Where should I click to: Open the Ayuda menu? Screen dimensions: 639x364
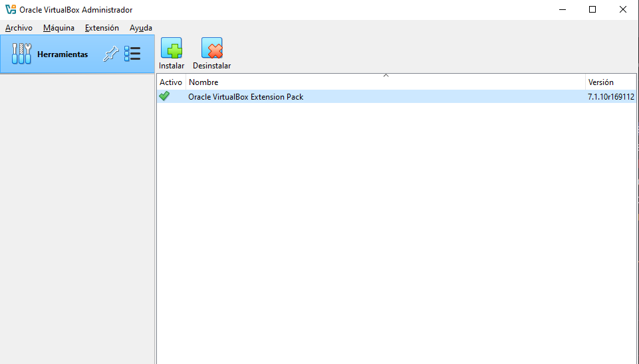point(140,28)
